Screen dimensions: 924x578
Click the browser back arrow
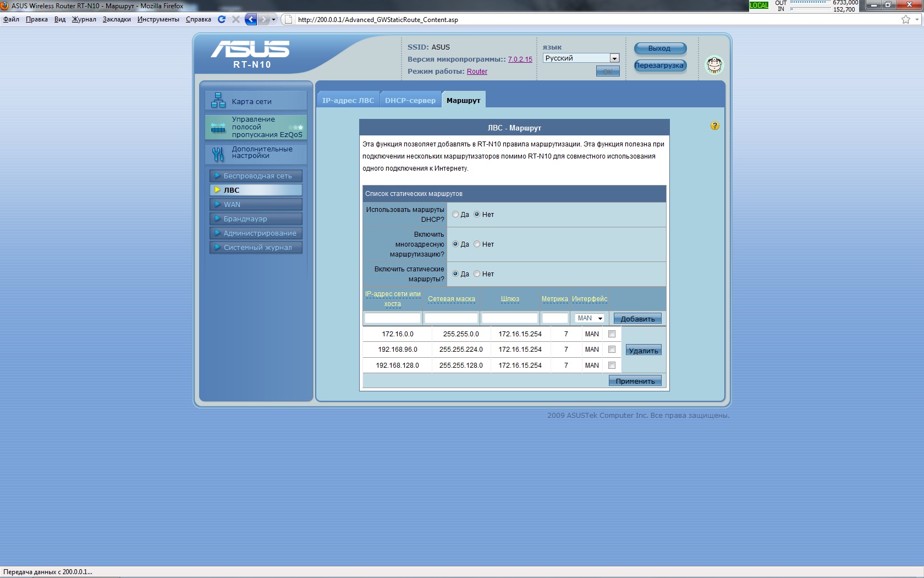pyautogui.click(x=251, y=19)
